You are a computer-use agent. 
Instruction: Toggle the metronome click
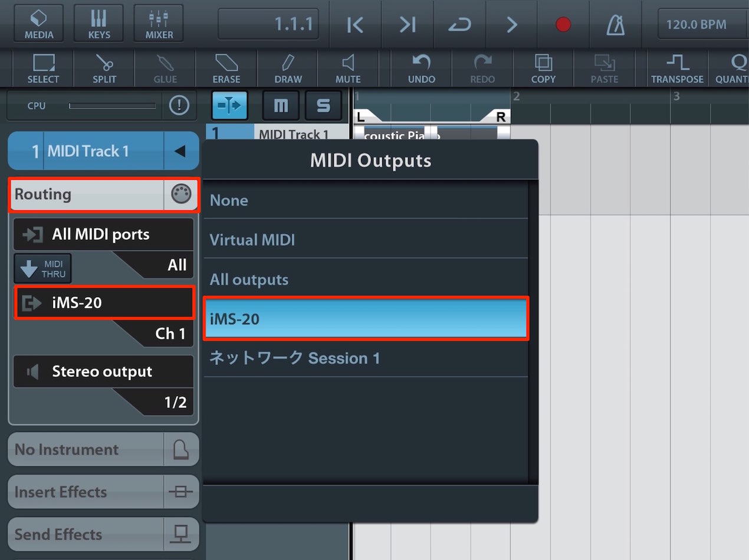point(616,25)
